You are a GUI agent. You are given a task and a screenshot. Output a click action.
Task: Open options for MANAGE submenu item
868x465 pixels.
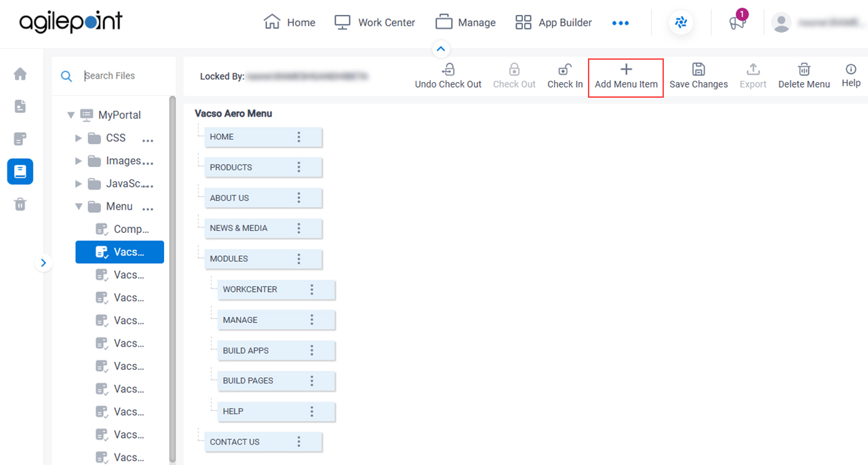tap(312, 320)
